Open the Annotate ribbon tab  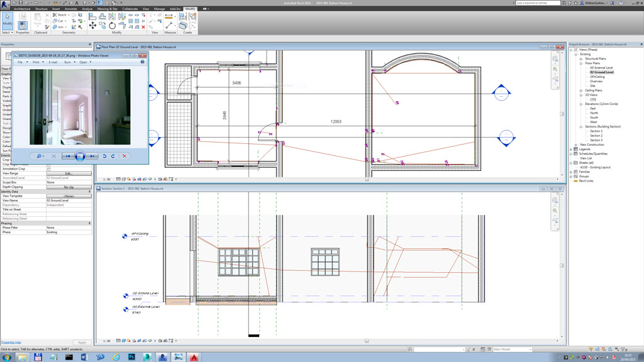[x=70, y=9]
